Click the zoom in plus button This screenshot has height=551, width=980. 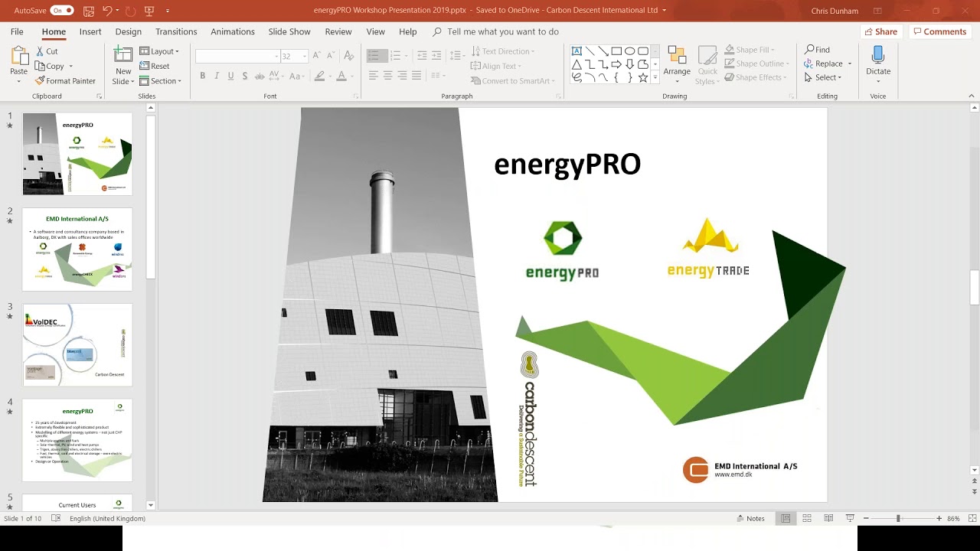(x=939, y=518)
